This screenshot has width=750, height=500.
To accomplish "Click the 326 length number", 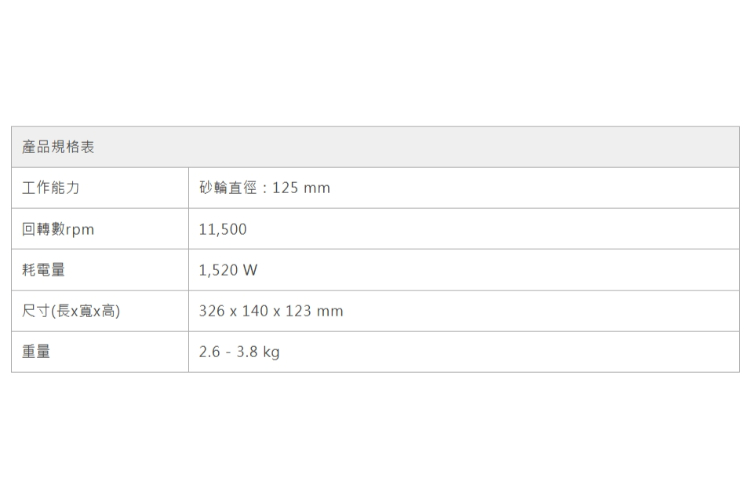I will point(212,311).
